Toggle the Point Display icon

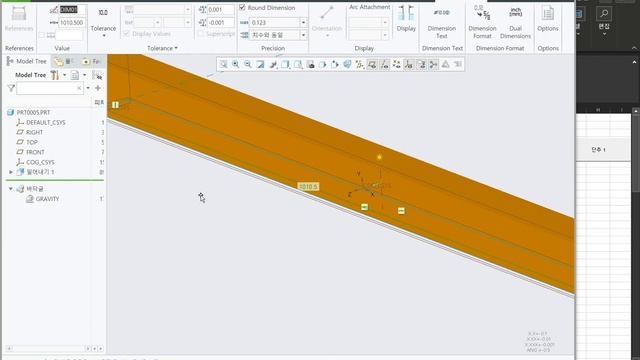pyautogui.click(x=397, y=64)
